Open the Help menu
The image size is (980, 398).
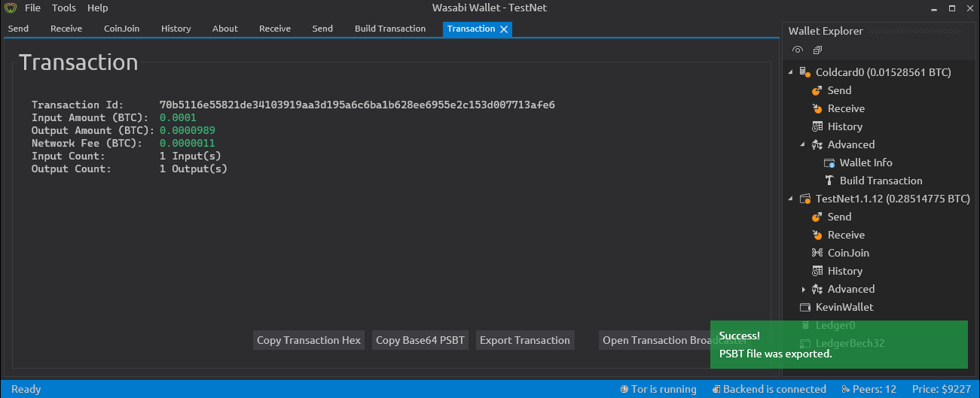point(98,8)
